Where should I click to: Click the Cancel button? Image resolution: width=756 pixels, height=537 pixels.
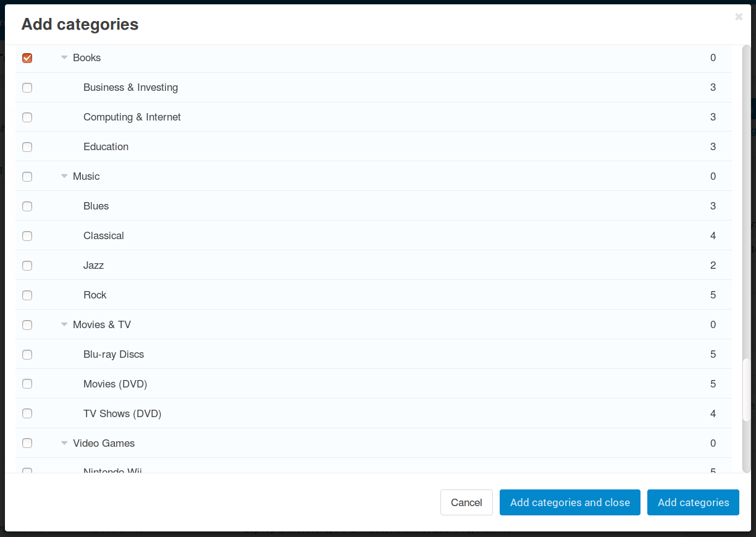point(466,502)
